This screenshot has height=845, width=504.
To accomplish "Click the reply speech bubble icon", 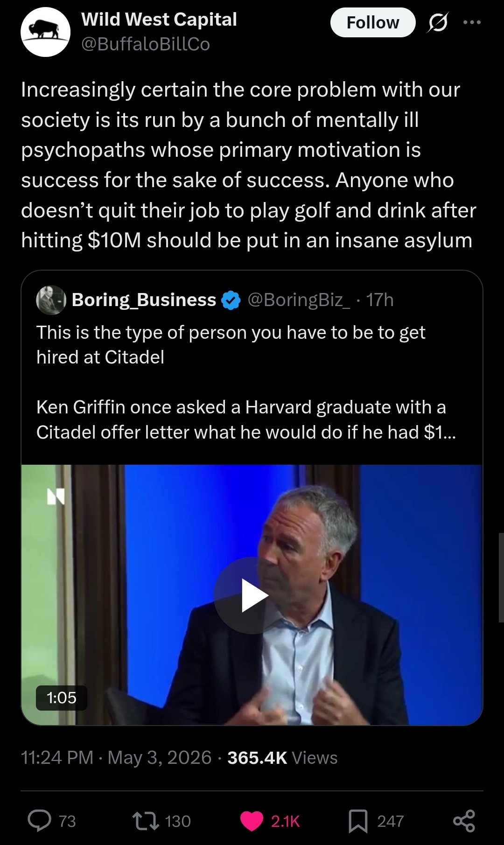I will click(40, 821).
